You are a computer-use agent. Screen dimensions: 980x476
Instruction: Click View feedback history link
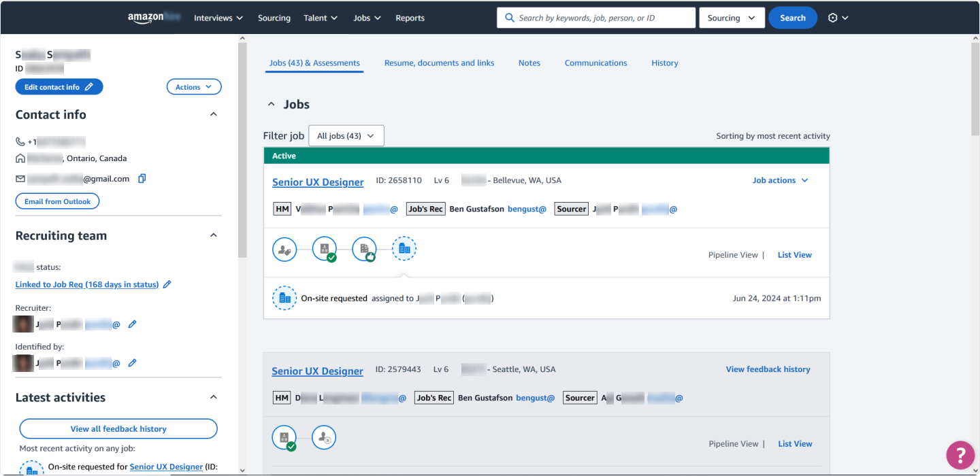click(768, 369)
